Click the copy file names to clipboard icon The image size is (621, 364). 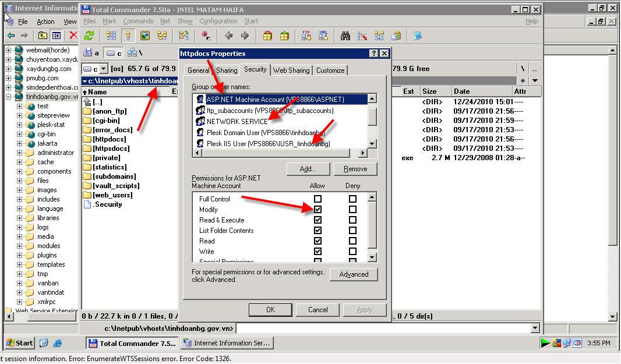coord(396,36)
